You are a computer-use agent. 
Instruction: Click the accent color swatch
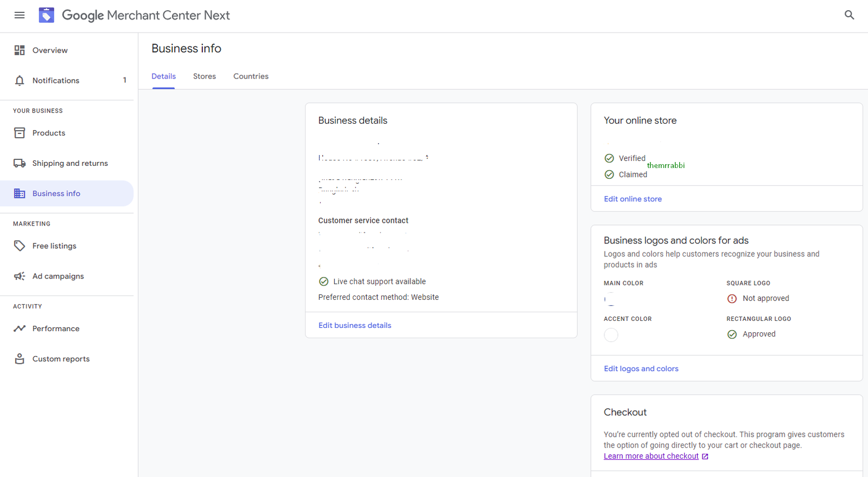611,335
